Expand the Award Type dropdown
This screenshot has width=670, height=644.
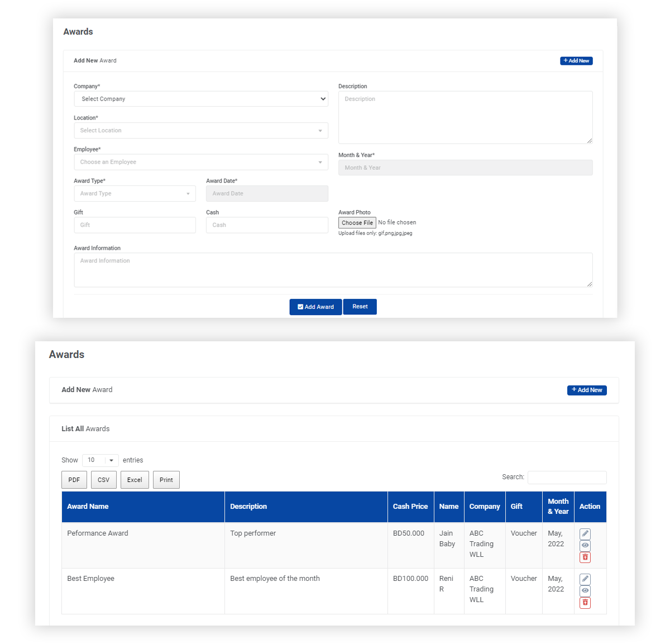(135, 194)
